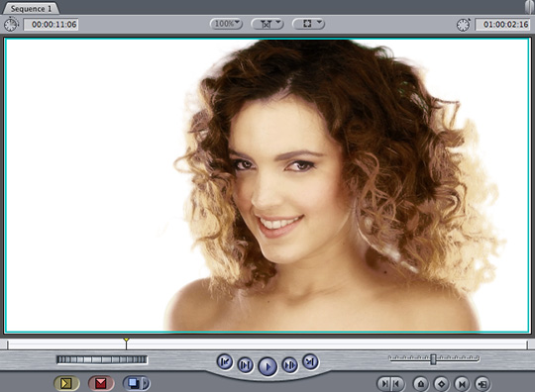Image resolution: width=535 pixels, height=392 pixels.
Task: Open the playhead sync pop-up menu
Action: (x=267, y=24)
